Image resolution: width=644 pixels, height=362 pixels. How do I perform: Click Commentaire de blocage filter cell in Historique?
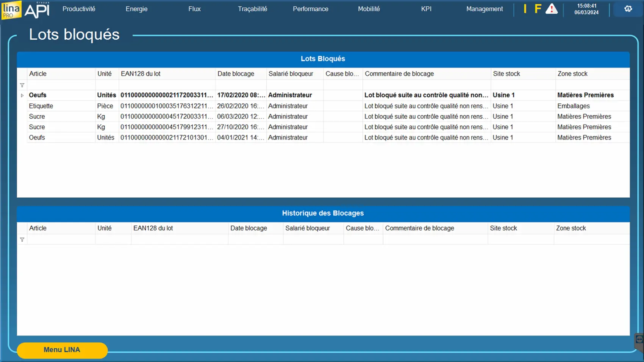tap(435, 240)
